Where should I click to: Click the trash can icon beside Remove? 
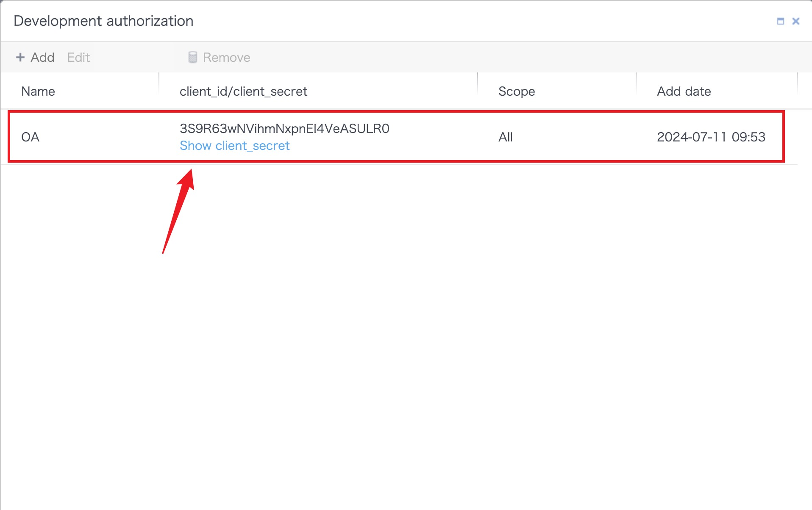coord(192,57)
